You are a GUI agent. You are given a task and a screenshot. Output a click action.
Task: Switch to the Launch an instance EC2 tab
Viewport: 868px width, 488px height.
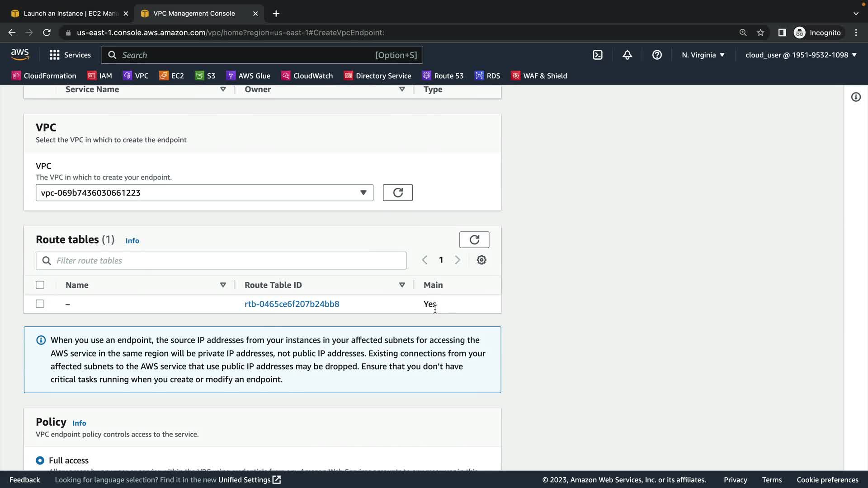click(68, 14)
